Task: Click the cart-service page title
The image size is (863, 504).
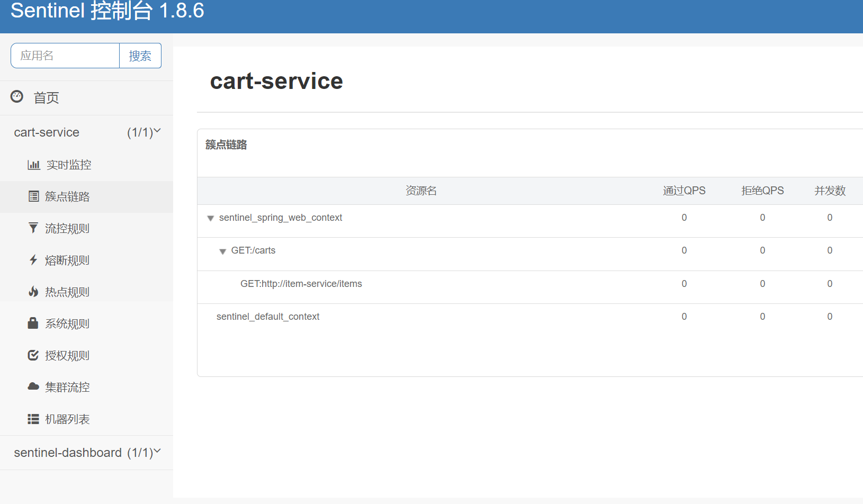Action: coord(276,81)
